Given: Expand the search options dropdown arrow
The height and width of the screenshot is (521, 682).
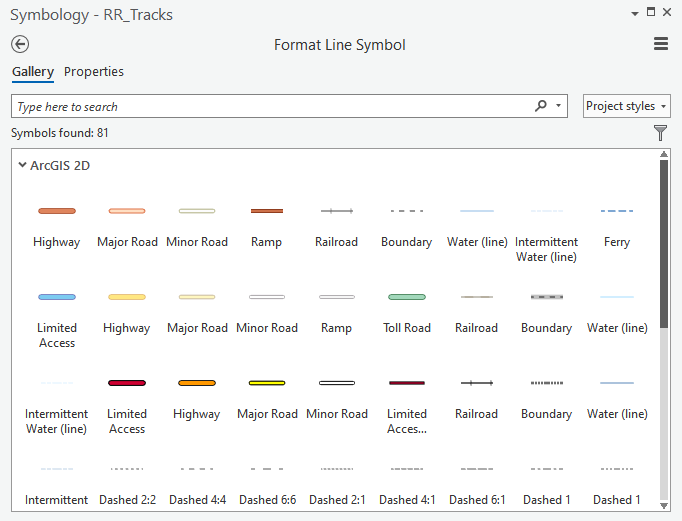Looking at the screenshot, I should point(559,106).
